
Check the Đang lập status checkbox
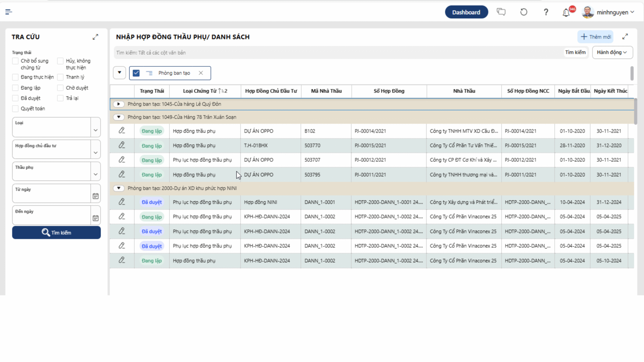coord(15,88)
